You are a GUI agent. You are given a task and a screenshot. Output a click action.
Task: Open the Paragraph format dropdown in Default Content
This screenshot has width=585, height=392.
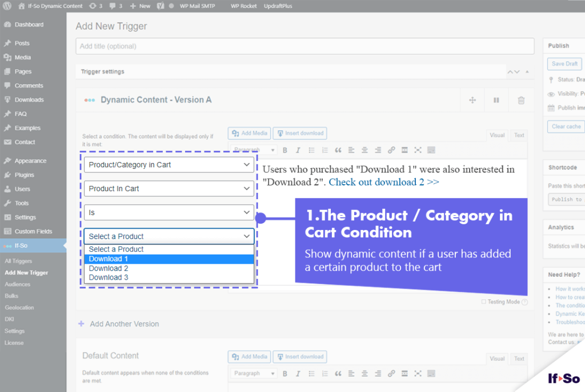pyautogui.click(x=254, y=373)
